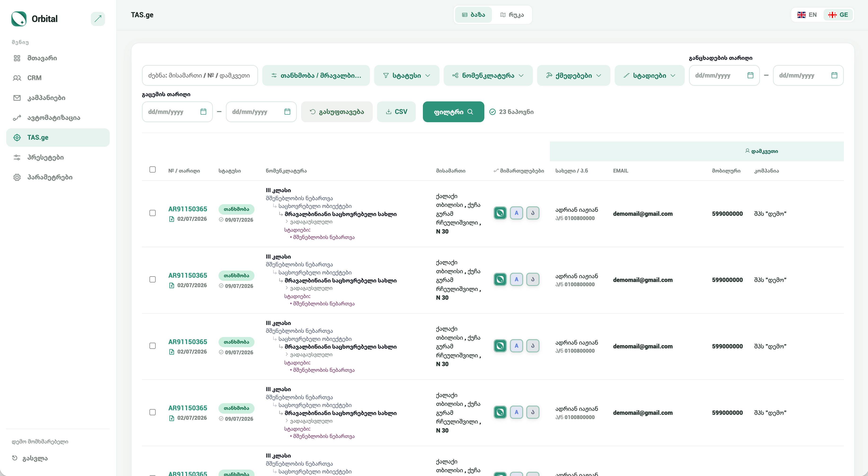Click the blue A icon in second row
This screenshot has height=476, width=868.
pyautogui.click(x=516, y=279)
